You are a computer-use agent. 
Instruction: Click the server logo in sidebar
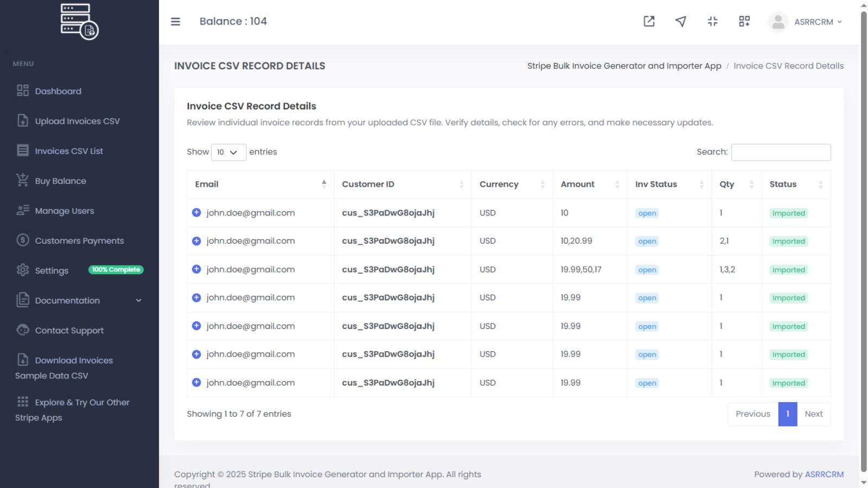coord(79,22)
